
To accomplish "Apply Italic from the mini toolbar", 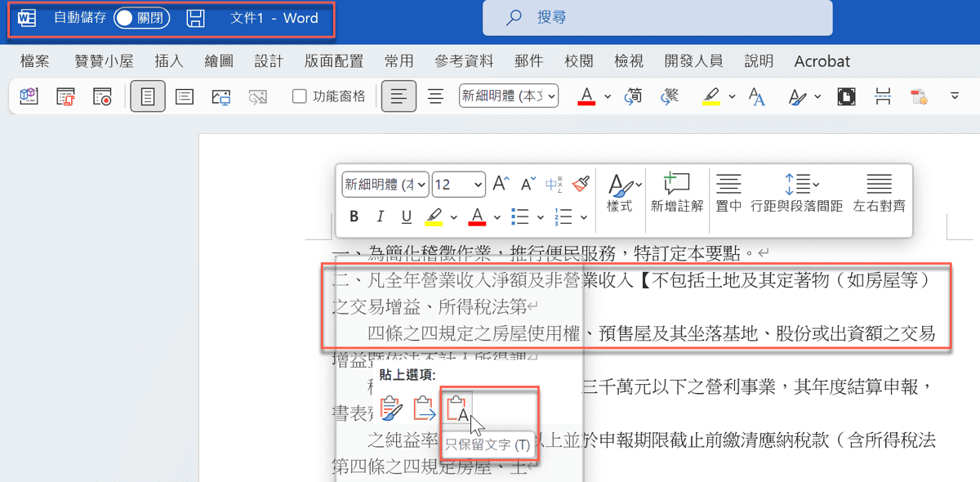I will pyautogui.click(x=380, y=216).
